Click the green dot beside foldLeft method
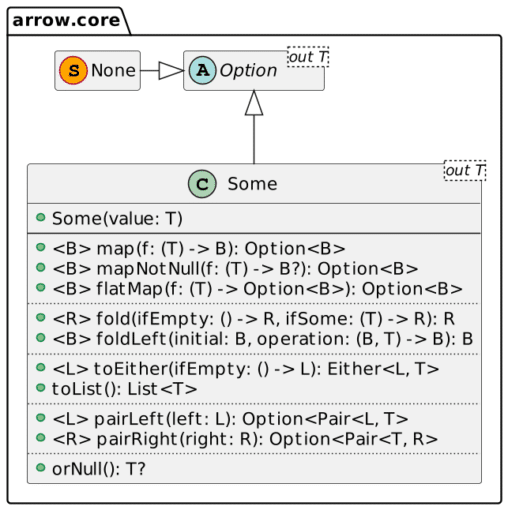This screenshot has height=510, width=508. [x=41, y=338]
